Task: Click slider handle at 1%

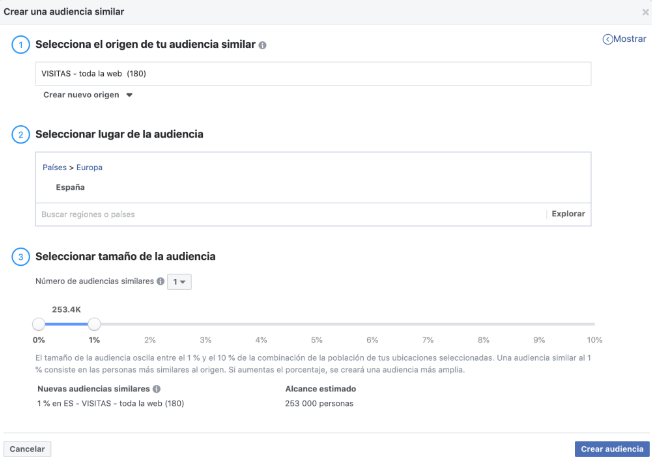Action: click(x=94, y=324)
